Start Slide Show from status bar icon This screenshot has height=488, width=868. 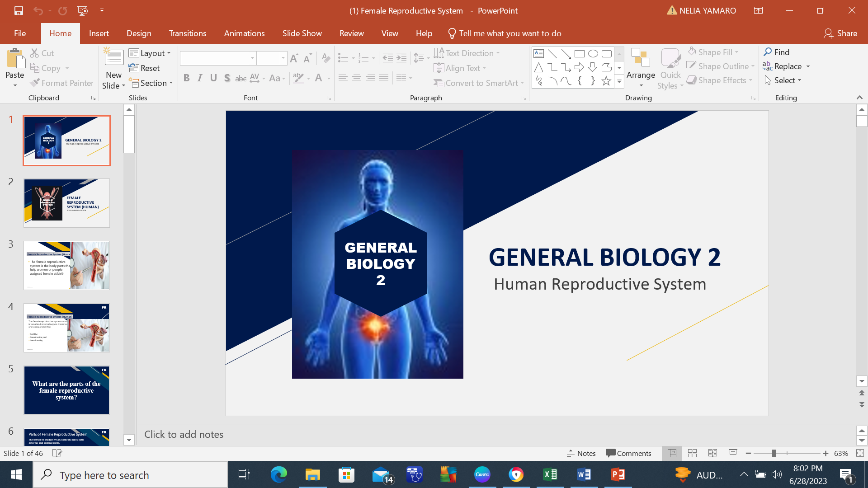coord(733,453)
